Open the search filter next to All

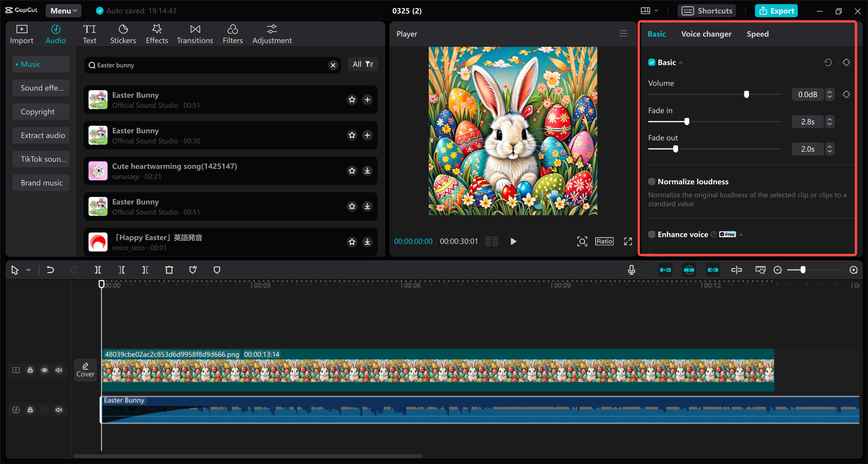[369, 64]
